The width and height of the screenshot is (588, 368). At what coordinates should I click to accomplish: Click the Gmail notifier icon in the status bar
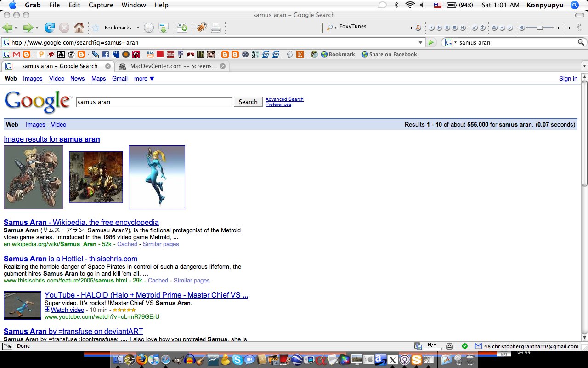(478, 346)
